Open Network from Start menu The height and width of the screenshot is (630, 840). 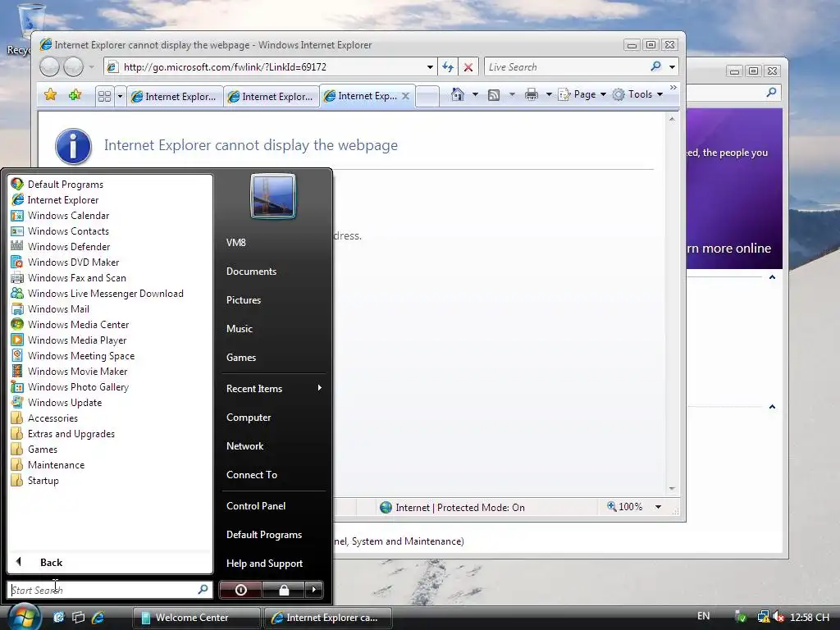pyautogui.click(x=244, y=445)
